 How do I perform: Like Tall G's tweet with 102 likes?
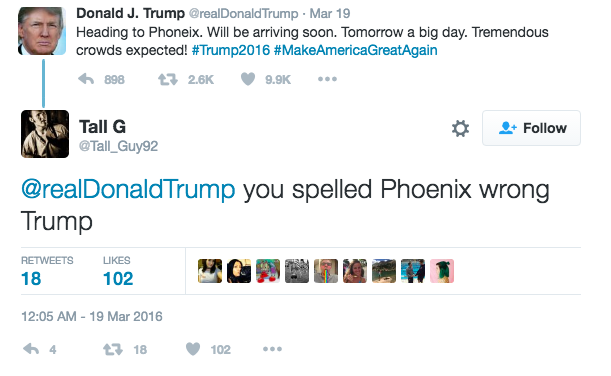coord(193,349)
